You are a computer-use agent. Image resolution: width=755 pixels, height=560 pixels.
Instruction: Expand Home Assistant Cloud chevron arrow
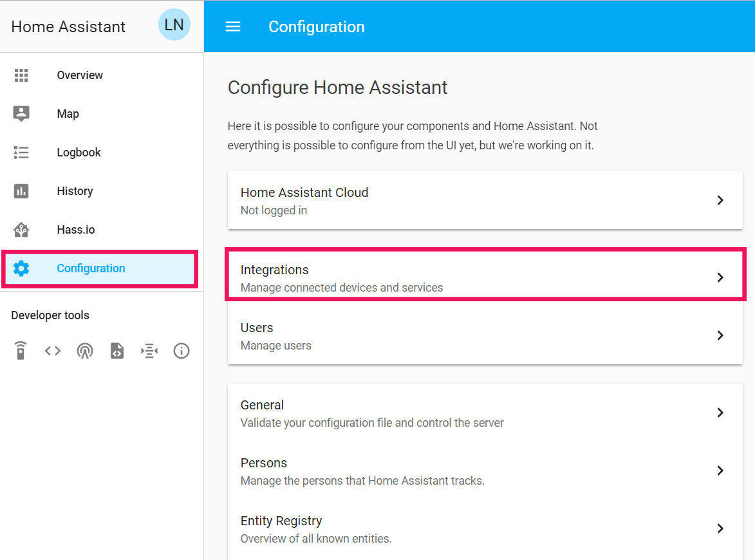coord(720,200)
